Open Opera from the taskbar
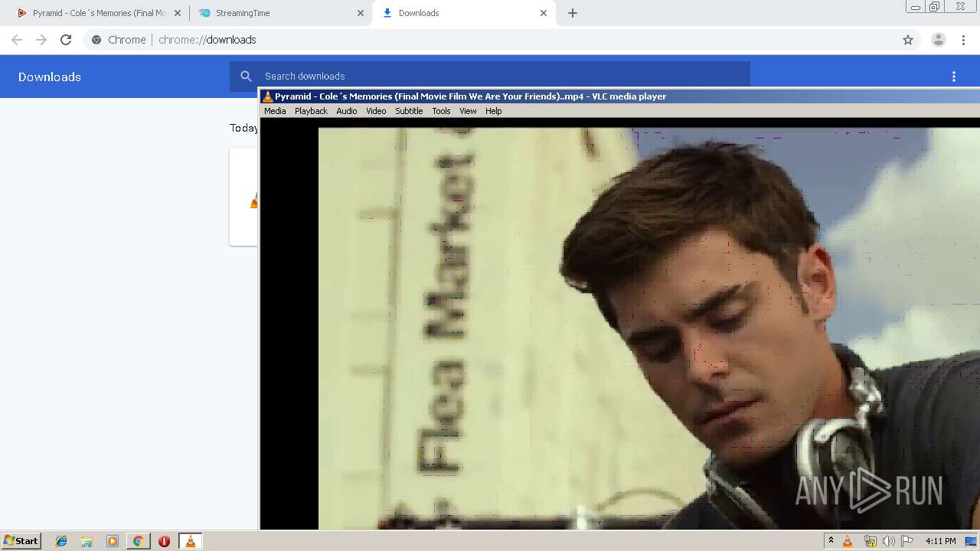Viewport: 980px width, 551px height. tap(164, 541)
